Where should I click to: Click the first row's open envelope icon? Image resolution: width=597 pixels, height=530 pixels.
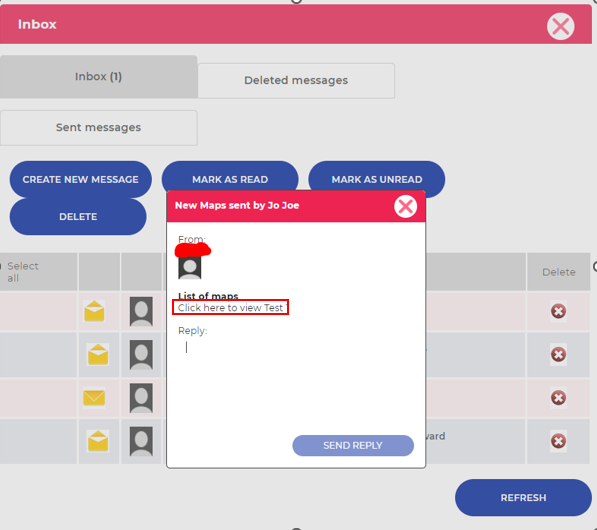(94, 311)
